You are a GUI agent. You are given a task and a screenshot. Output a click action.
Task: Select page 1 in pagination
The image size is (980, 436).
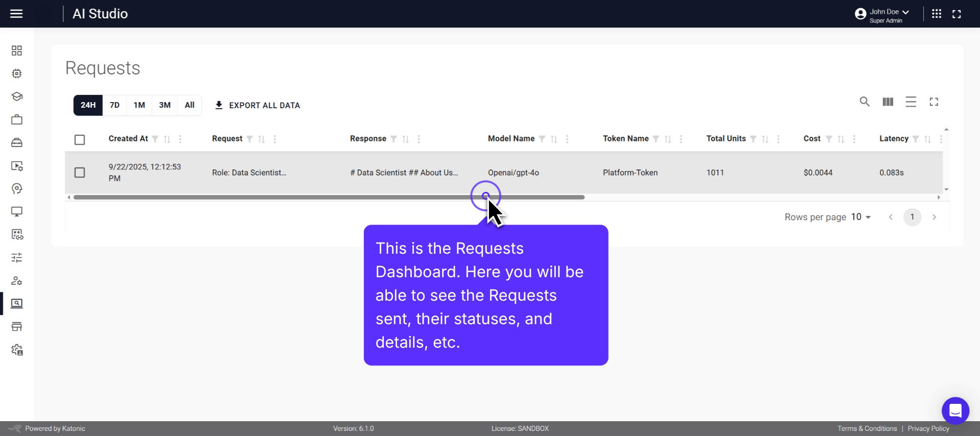click(x=912, y=217)
